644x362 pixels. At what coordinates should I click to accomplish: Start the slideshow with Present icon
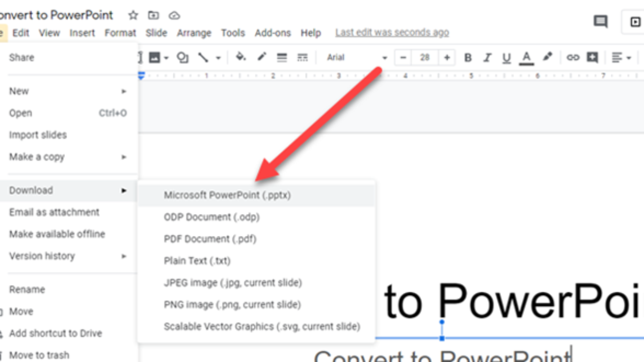point(635,22)
